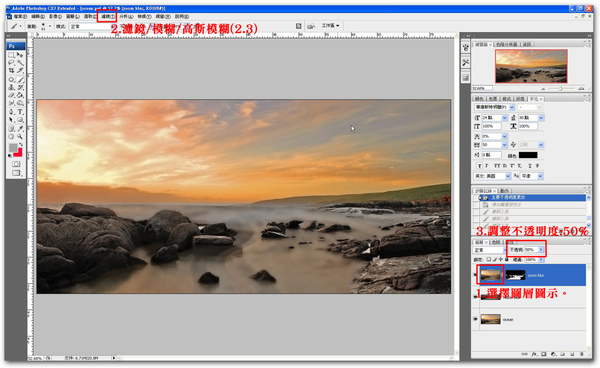Hide the ocean layer eye icon
The height and width of the screenshot is (368, 600).
click(x=476, y=319)
